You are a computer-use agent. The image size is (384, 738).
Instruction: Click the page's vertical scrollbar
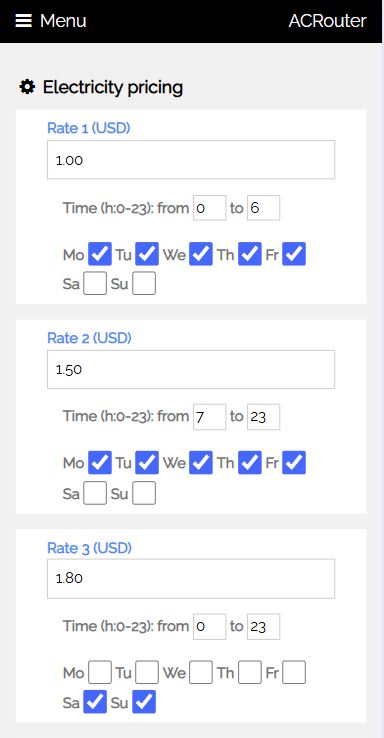tap(382, 369)
